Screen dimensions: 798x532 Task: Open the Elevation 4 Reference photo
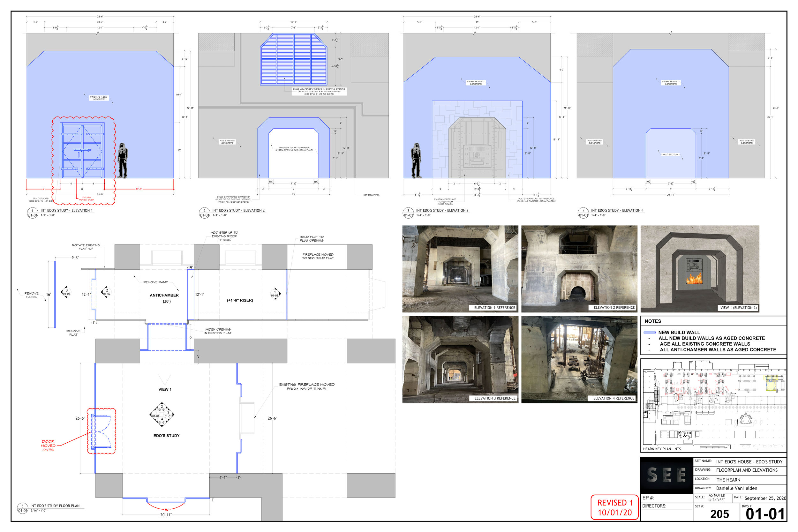click(x=579, y=360)
